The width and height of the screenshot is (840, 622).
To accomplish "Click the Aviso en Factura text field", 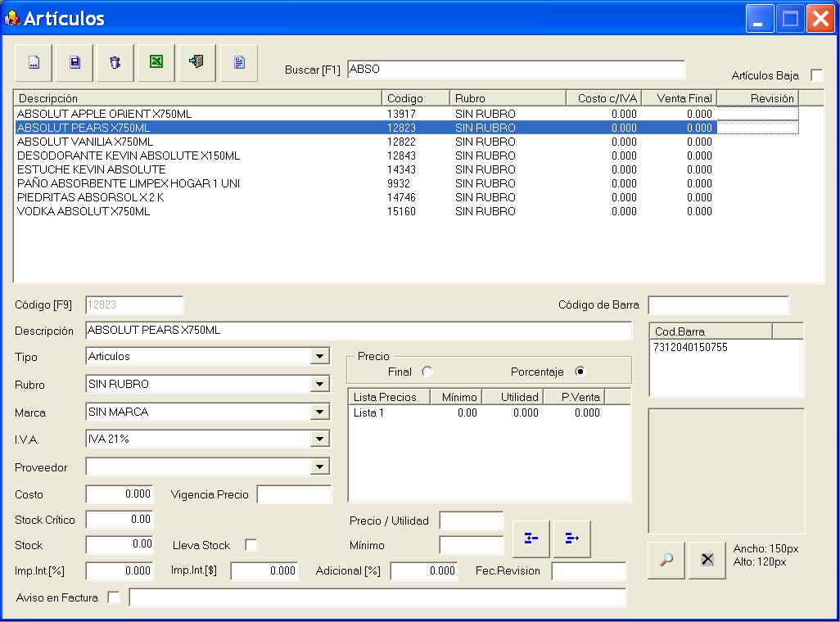I will coord(377,597).
